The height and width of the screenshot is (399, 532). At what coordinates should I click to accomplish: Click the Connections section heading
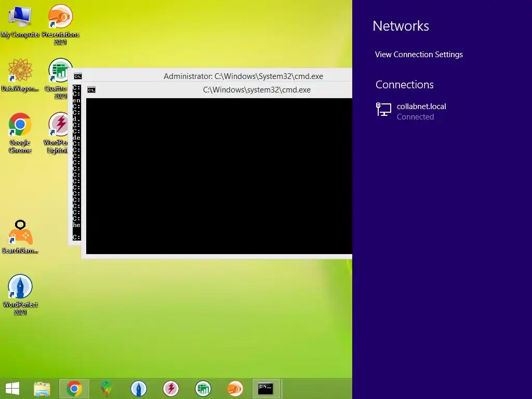(404, 85)
